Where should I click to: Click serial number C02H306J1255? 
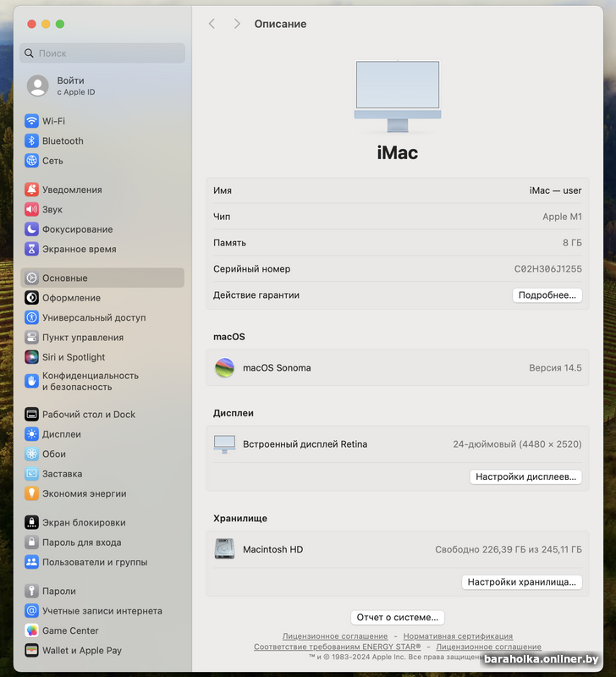point(547,269)
